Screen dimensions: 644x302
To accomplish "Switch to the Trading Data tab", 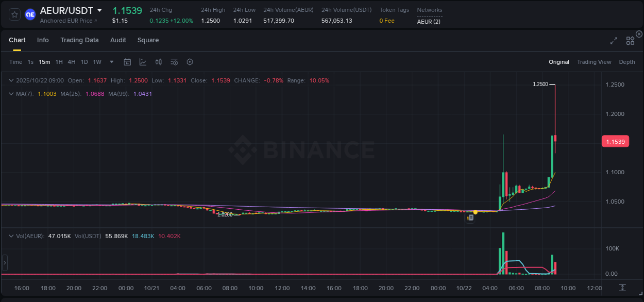I will coord(79,40).
